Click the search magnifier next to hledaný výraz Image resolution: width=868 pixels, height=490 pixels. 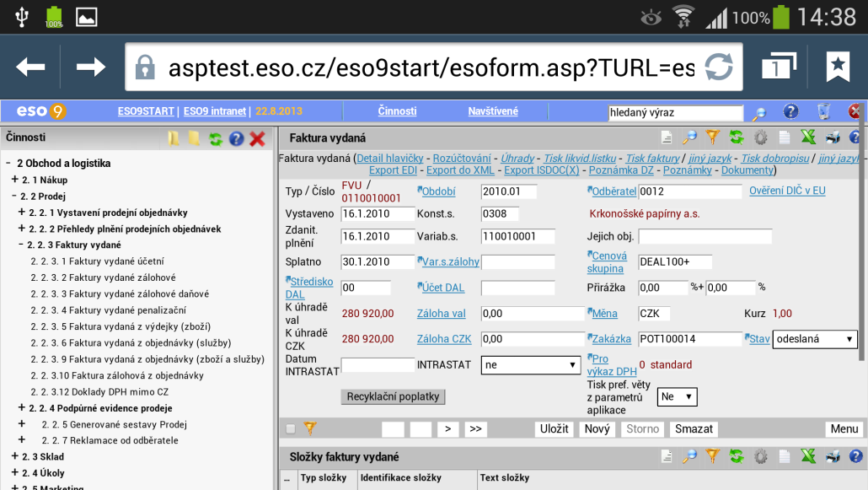tap(759, 113)
